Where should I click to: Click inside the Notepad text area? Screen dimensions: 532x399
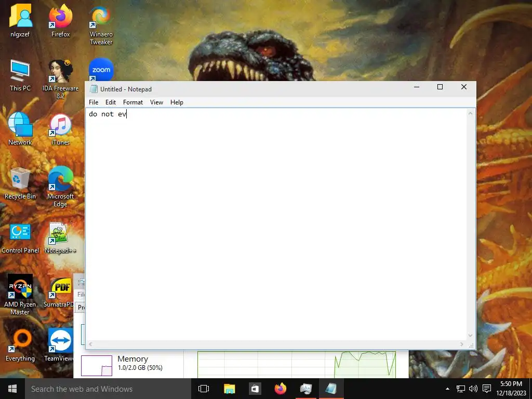(x=276, y=224)
